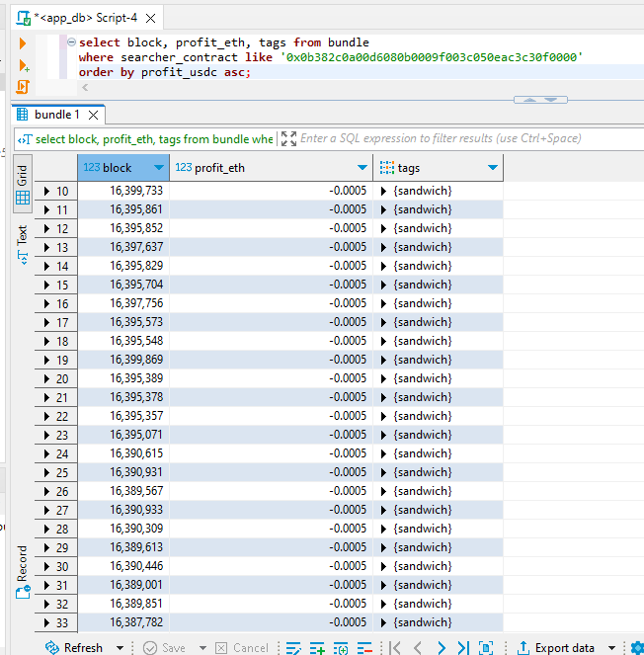This screenshot has width=644, height=655.
Task: Open the profit_eth column dropdown arrow
Action: tap(362, 168)
